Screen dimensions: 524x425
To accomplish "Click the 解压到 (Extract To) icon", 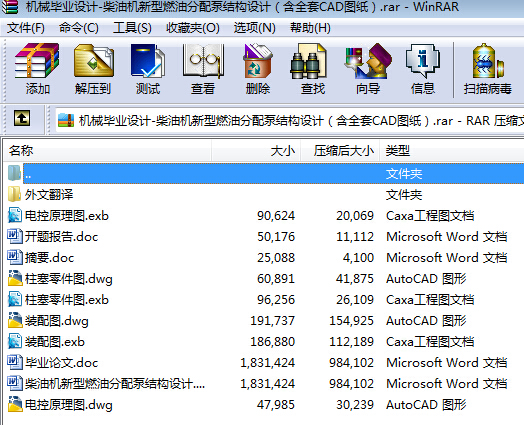I will point(93,61).
